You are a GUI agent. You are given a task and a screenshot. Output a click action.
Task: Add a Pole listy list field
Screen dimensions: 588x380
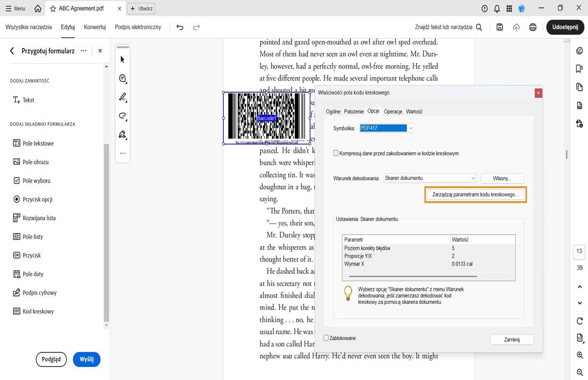pos(28,237)
